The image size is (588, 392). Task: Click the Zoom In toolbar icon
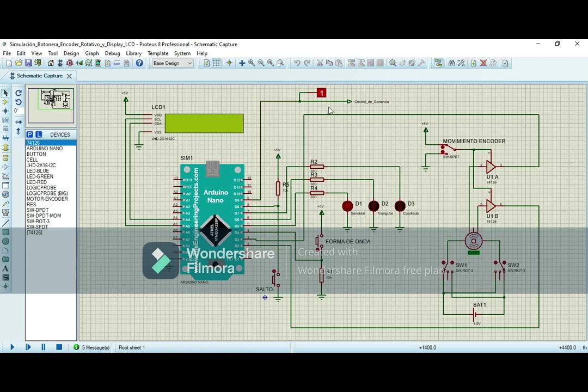[x=252, y=63]
